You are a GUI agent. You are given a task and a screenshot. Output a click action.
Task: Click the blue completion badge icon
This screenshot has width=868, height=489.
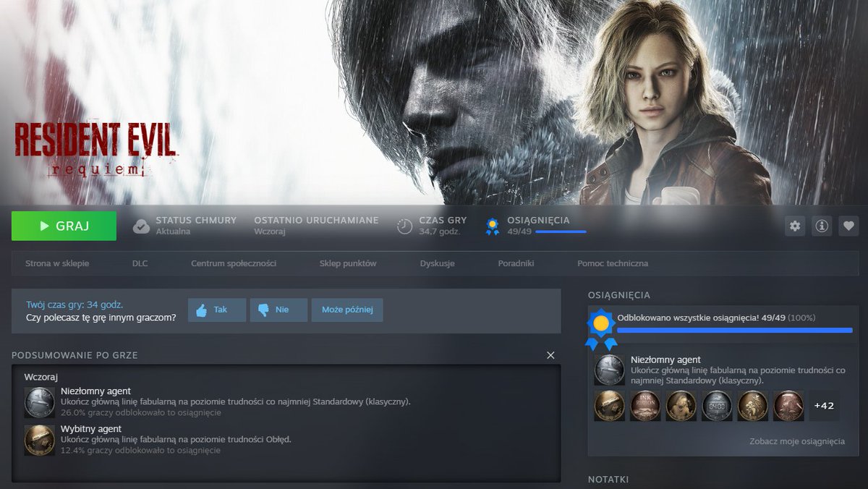tap(600, 329)
